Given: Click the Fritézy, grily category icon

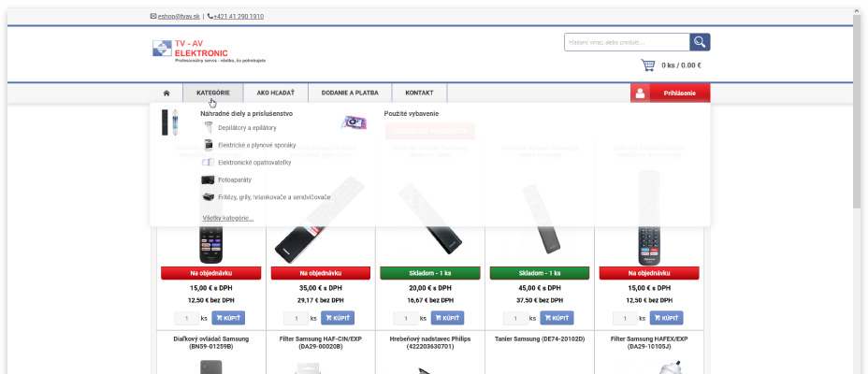Looking at the screenshot, I should (x=209, y=197).
